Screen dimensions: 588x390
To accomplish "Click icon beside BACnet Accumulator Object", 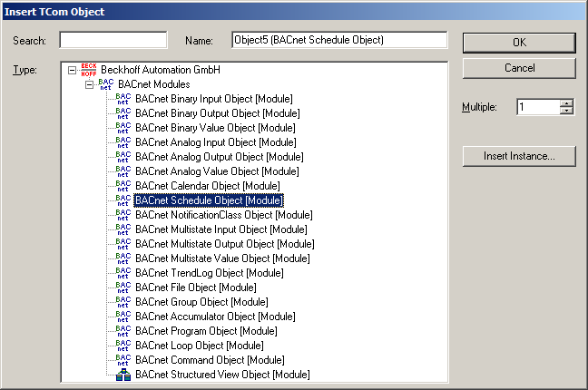I will pyautogui.click(x=123, y=317).
